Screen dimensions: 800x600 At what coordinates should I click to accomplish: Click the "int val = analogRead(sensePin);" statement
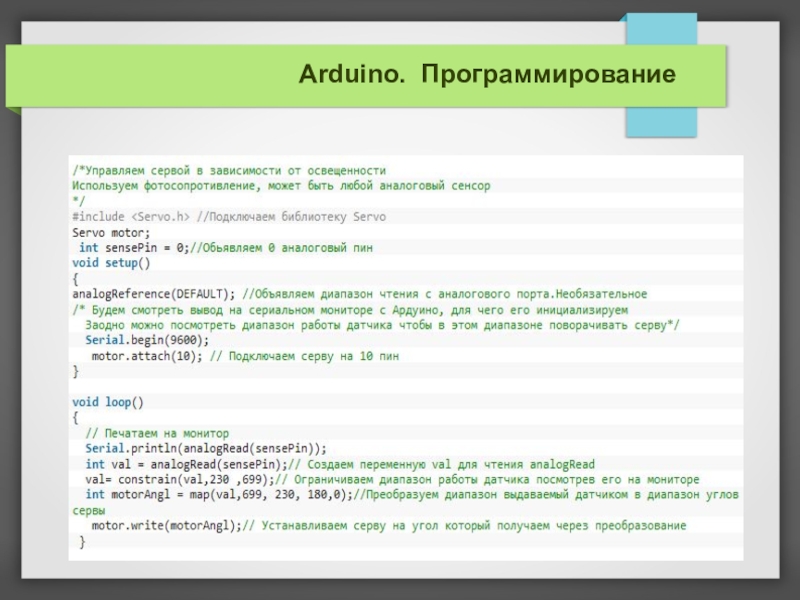pos(187,464)
